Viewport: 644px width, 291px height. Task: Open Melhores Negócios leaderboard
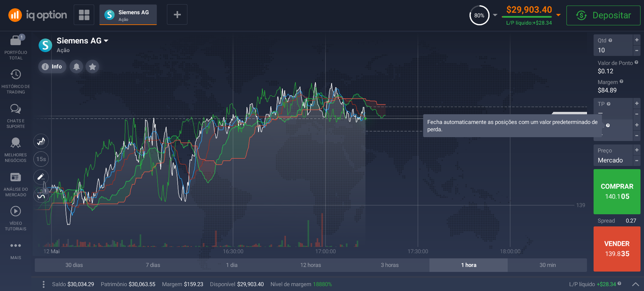point(16,150)
